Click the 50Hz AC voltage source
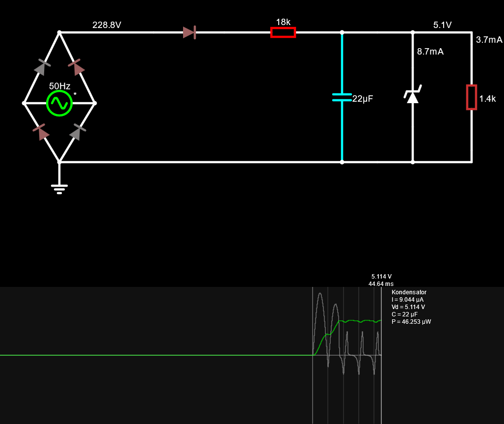Image resolution: width=504 pixels, height=424 pixels. coord(59,103)
